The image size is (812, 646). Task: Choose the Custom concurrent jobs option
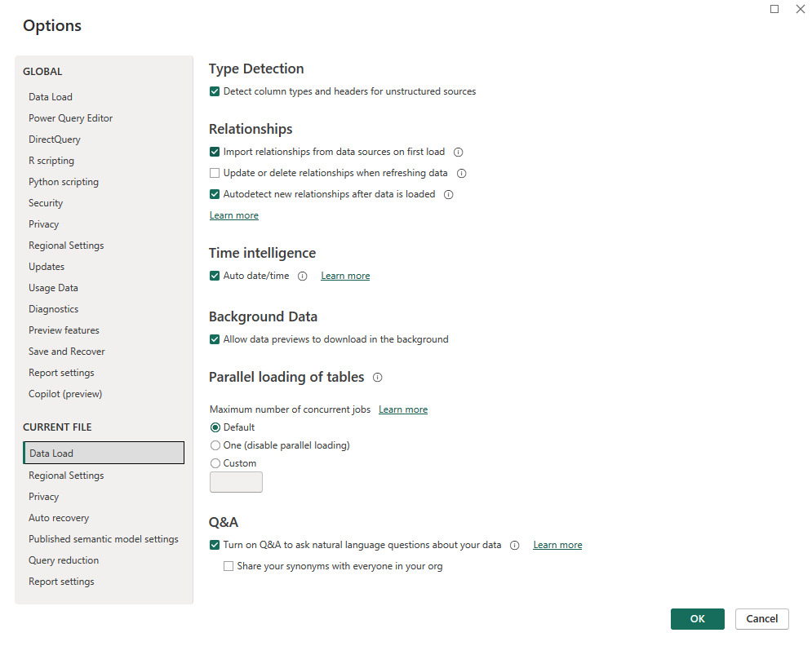click(214, 463)
